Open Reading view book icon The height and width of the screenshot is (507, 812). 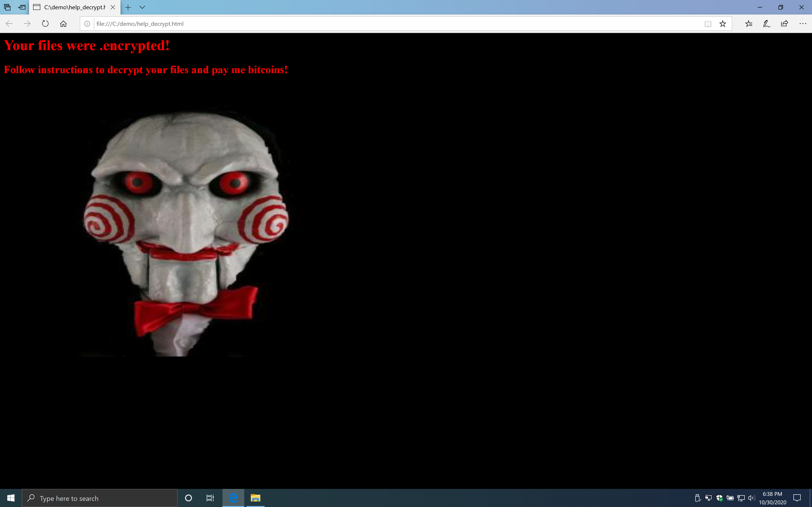(708, 24)
